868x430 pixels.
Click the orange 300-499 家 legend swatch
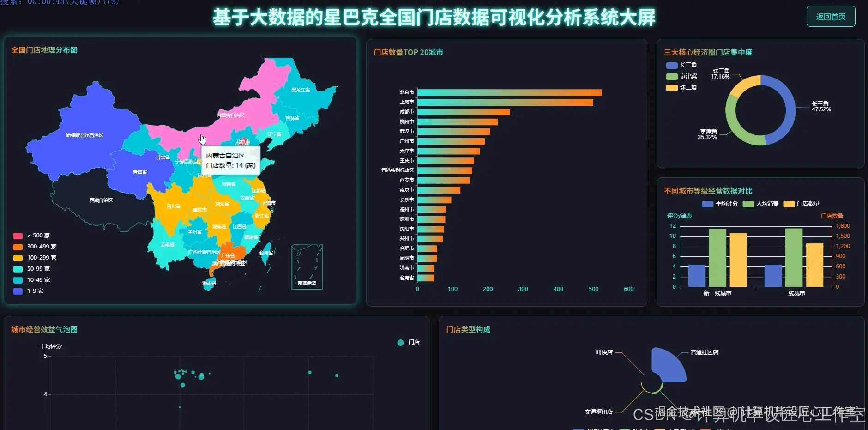[18, 246]
